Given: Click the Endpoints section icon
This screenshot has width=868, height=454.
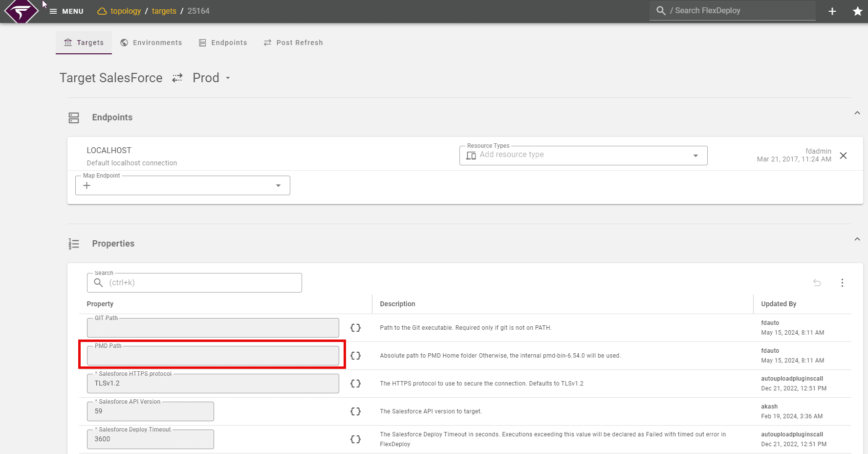Looking at the screenshot, I should point(74,118).
